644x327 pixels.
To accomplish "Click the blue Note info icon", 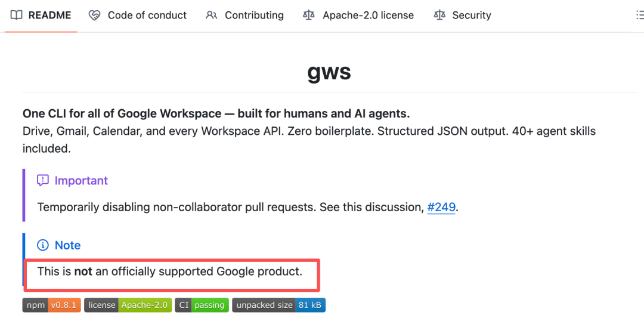I will pos(43,245).
